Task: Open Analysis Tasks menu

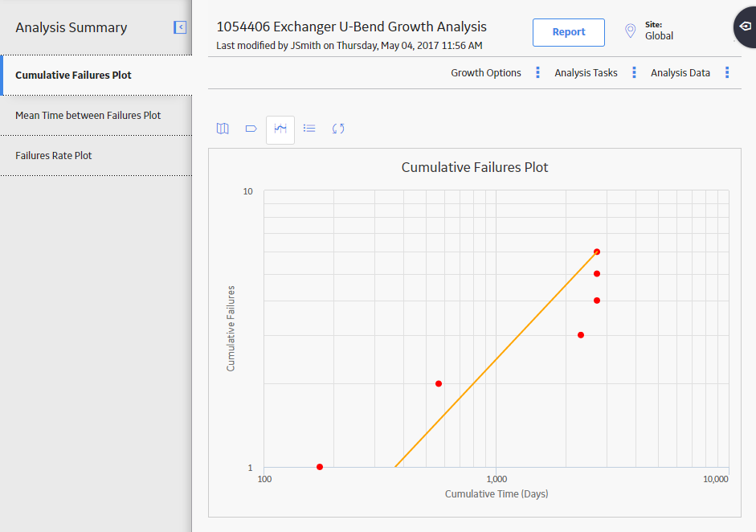Action: tap(586, 73)
